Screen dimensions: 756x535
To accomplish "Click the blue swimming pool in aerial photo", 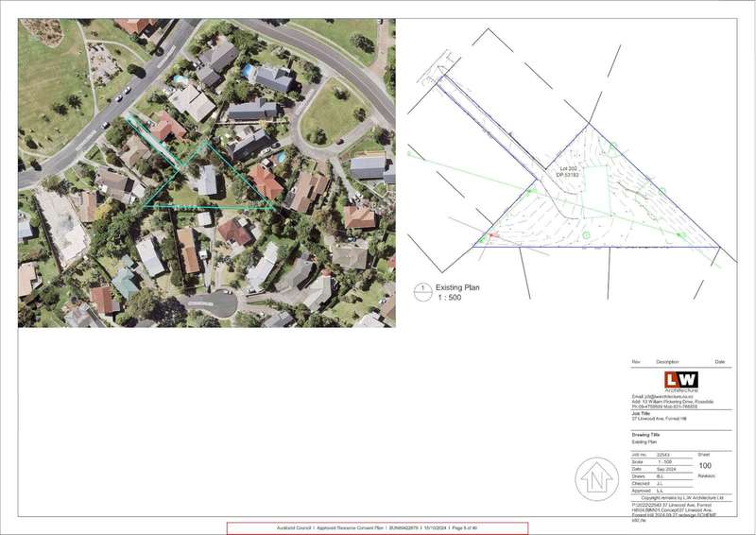I will click(x=248, y=71).
